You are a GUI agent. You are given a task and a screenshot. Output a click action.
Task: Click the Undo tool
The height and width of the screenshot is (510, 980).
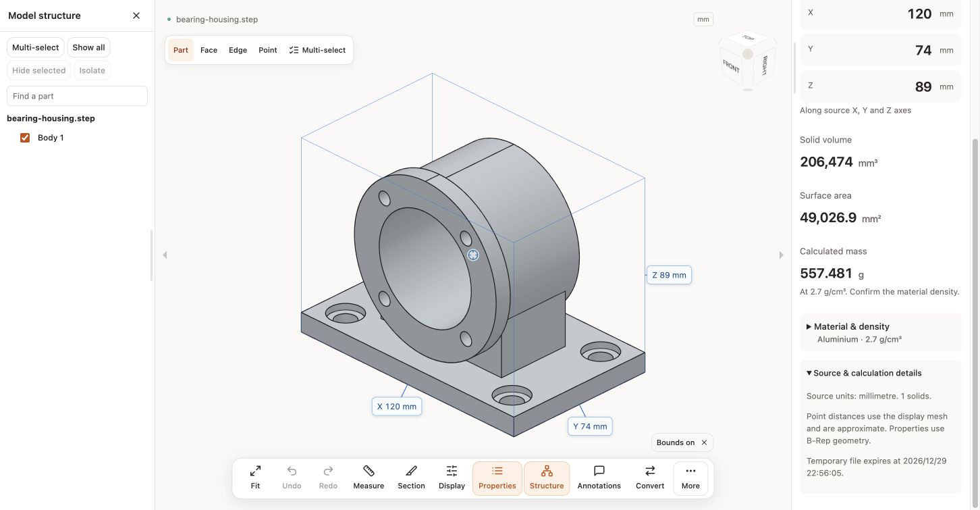(292, 478)
